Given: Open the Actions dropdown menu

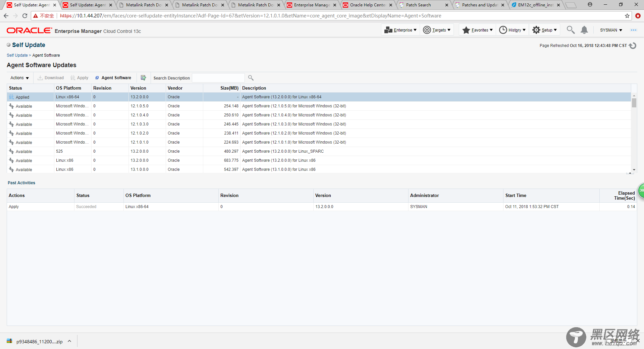Looking at the screenshot, I should (19, 78).
